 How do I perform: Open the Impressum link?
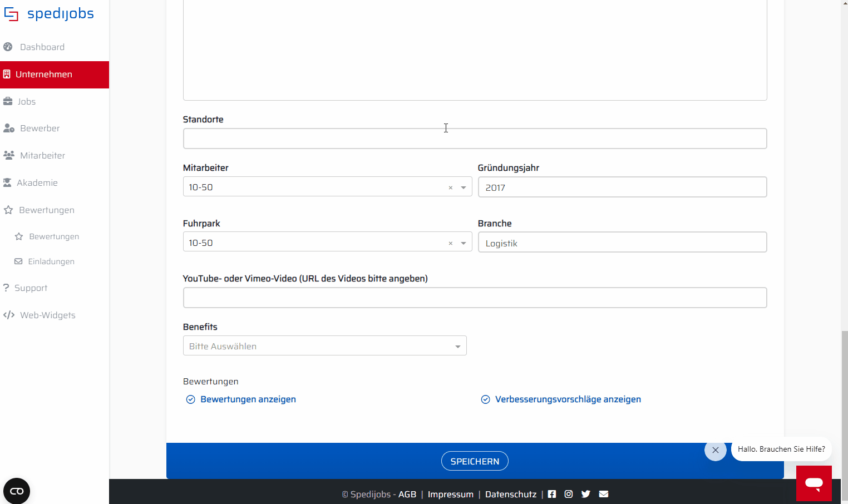451,494
